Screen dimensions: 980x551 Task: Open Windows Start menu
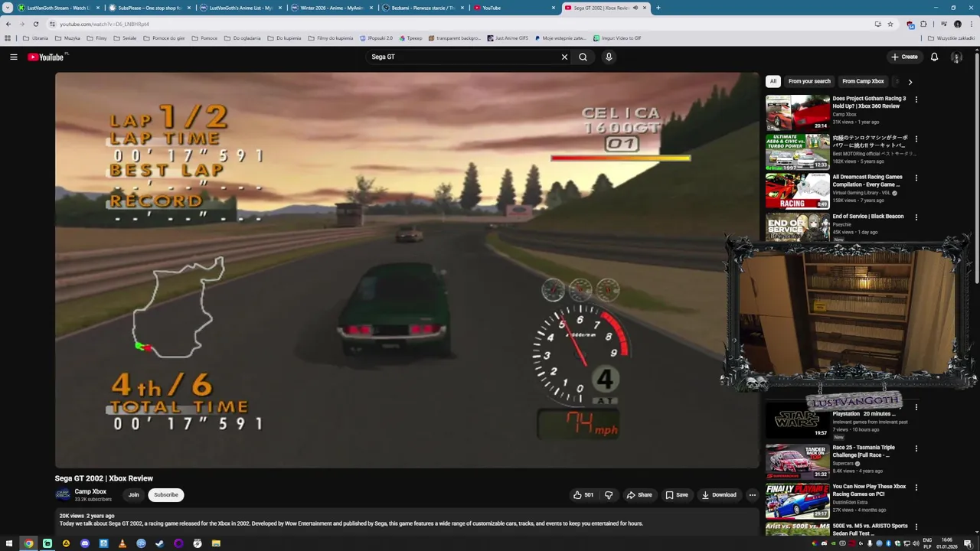click(x=10, y=543)
